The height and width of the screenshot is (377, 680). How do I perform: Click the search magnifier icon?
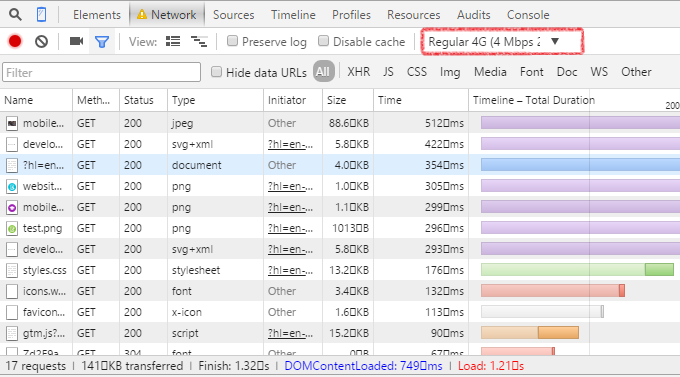tap(15, 15)
